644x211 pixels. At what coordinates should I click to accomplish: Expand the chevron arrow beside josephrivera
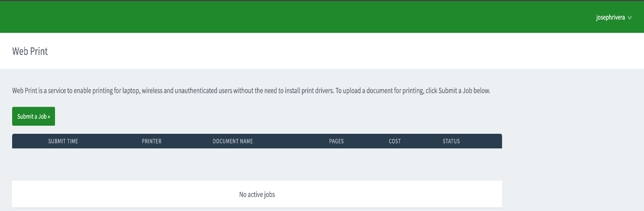pyautogui.click(x=629, y=18)
